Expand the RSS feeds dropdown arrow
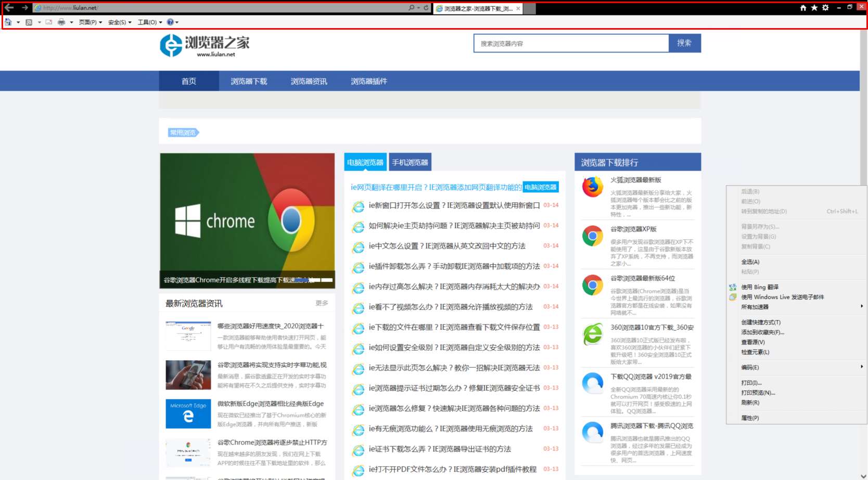Screen dimensions: 868x480 39,22
